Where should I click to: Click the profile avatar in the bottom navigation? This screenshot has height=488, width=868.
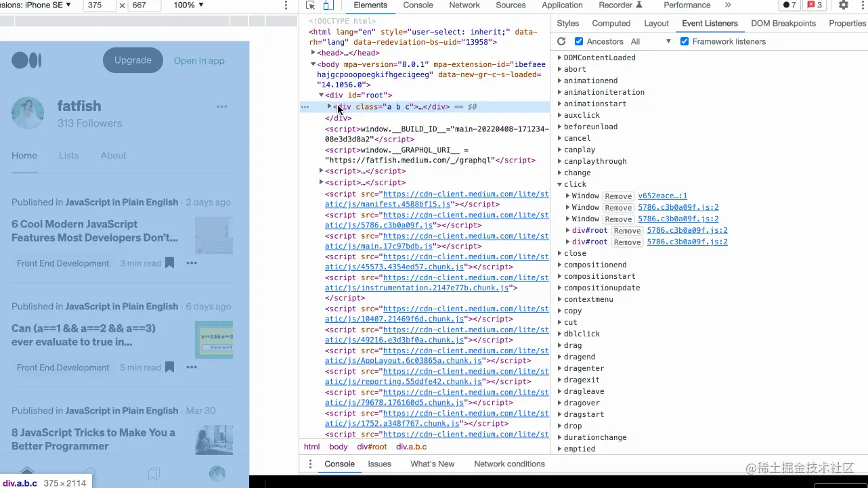217,473
